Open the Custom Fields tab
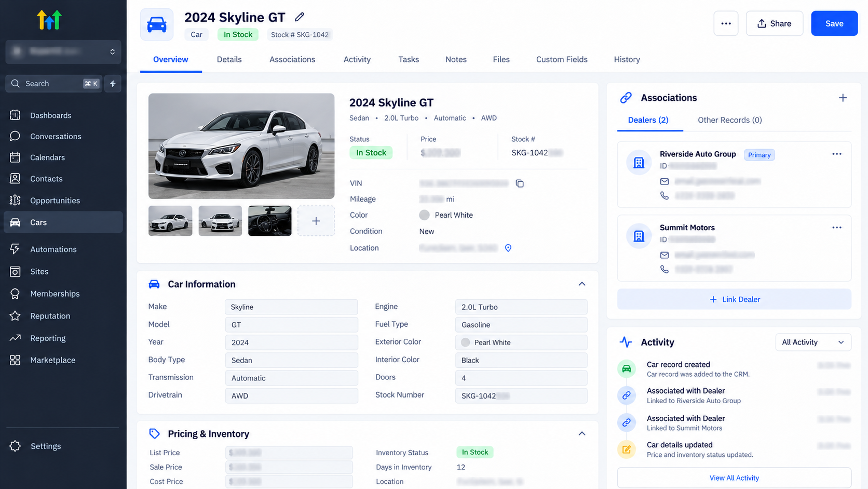 click(x=562, y=59)
